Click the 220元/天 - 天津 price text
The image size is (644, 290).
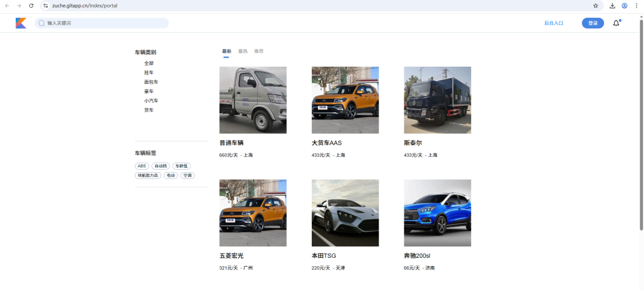tap(329, 268)
